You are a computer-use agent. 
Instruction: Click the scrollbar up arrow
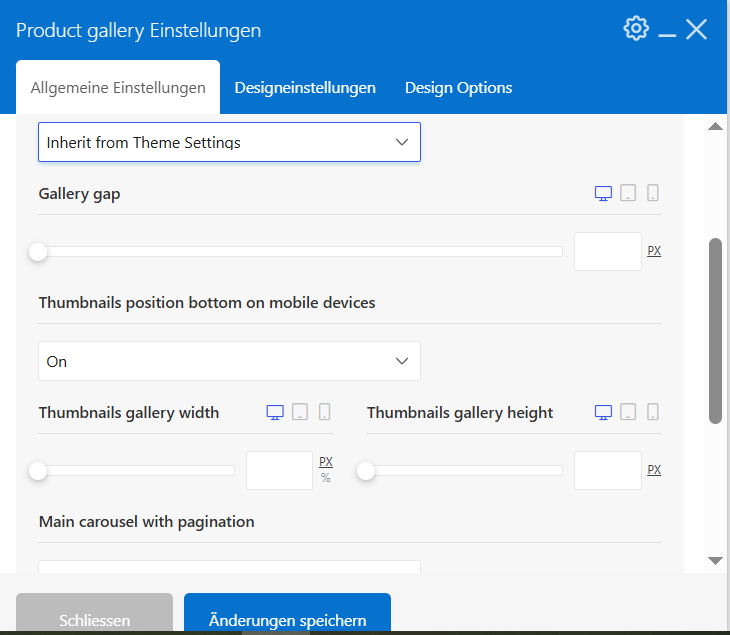715,126
